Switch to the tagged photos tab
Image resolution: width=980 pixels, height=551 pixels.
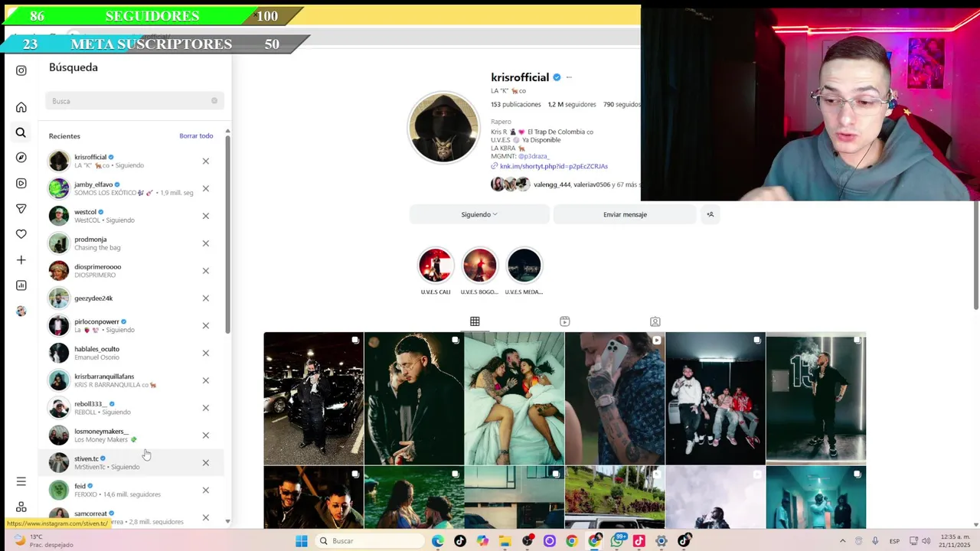655,321
